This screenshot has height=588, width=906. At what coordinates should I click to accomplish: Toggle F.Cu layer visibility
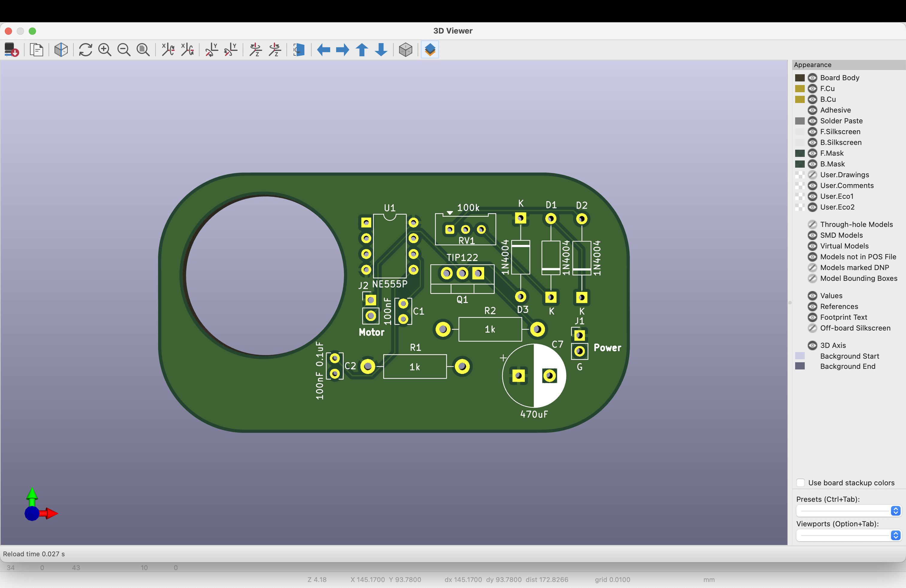(812, 89)
